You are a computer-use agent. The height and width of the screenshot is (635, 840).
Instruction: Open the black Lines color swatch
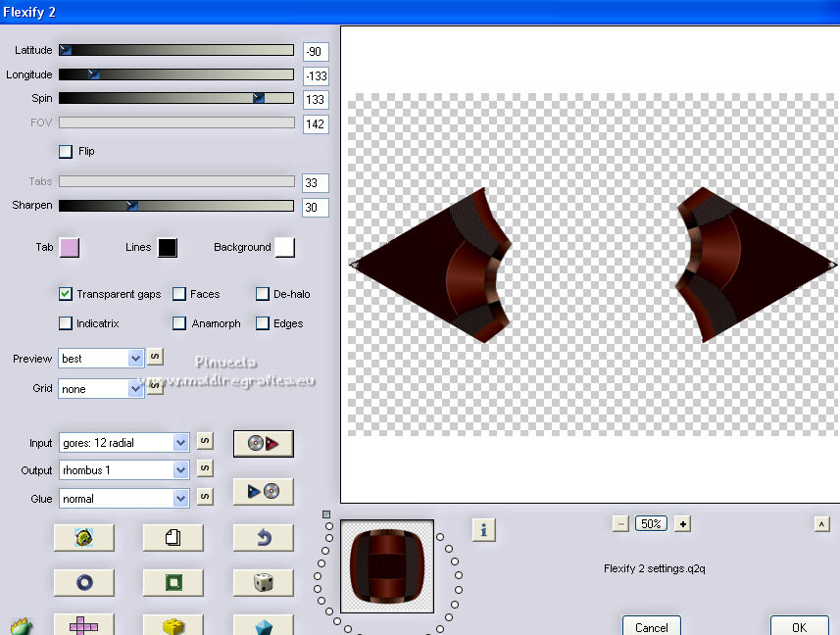pos(168,248)
